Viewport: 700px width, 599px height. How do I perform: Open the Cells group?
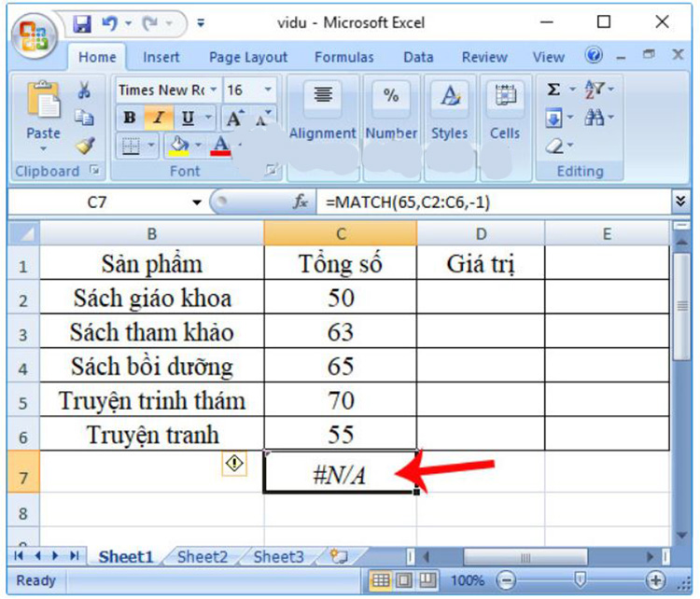pos(505,110)
